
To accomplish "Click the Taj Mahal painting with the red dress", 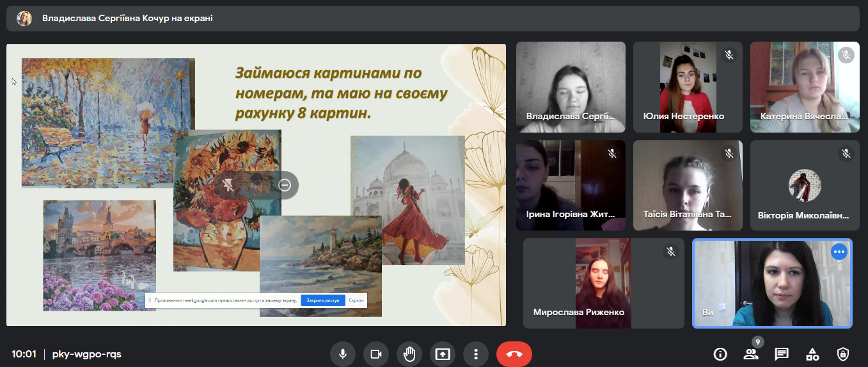I will coord(407,200).
